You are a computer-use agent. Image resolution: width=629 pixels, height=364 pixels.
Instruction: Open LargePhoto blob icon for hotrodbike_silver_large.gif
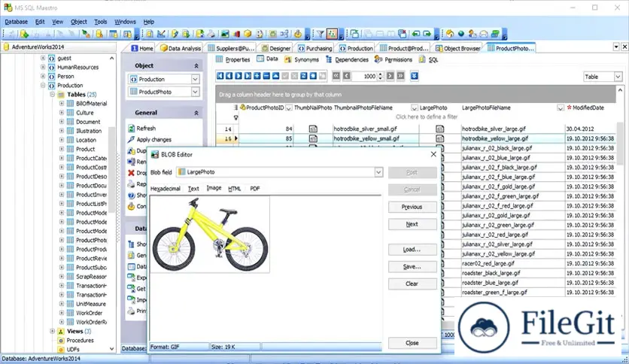click(x=439, y=129)
